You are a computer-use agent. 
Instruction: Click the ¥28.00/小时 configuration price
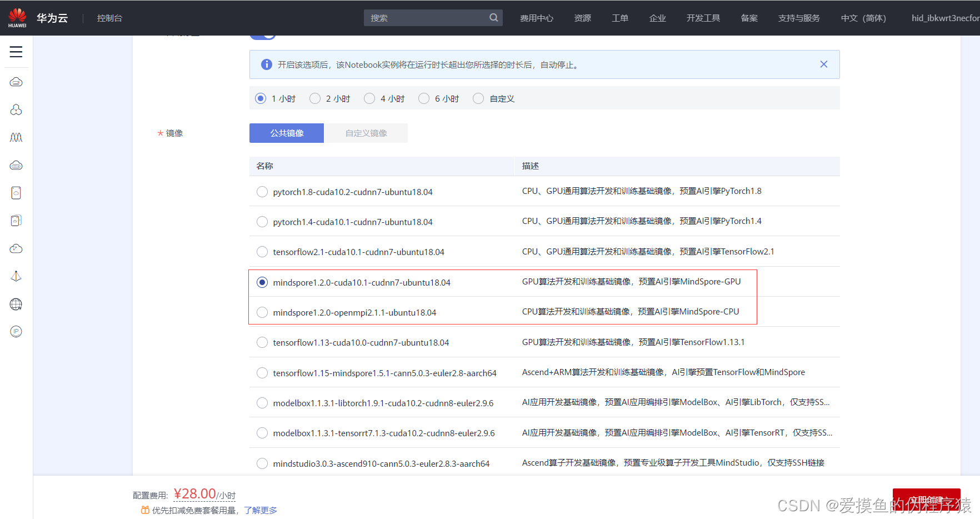pos(204,494)
